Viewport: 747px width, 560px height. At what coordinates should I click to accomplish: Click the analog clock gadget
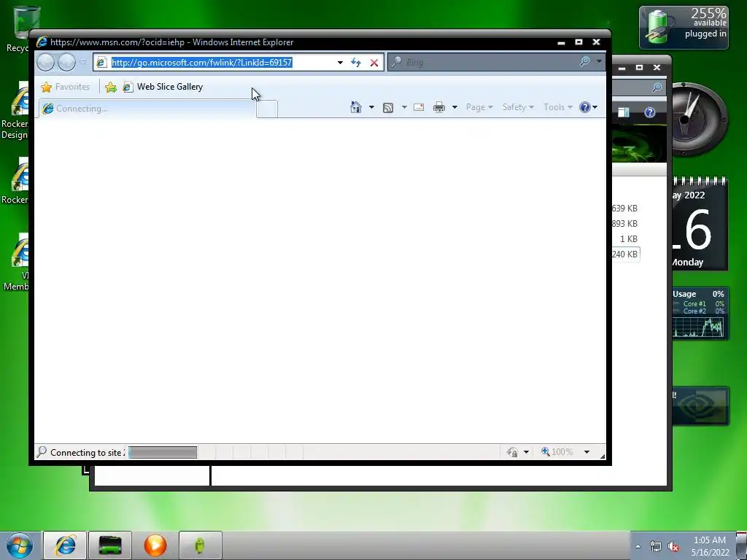(700, 119)
